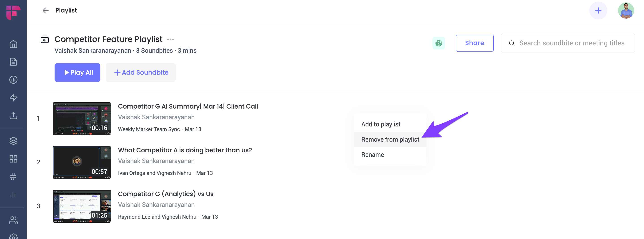This screenshot has width=644, height=239.
Task: Open the notes document icon in sidebar
Action: 13,62
